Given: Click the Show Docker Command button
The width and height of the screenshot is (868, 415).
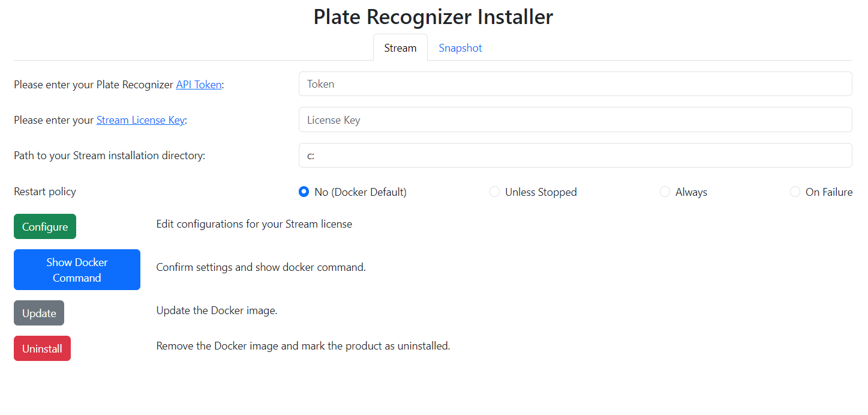Looking at the screenshot, I should pyautogui.click(x=77, y=270).
